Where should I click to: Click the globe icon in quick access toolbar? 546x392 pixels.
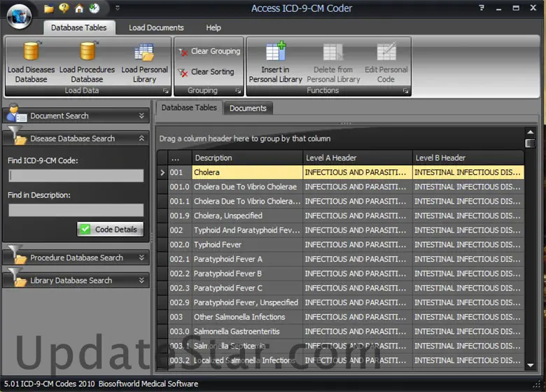94,8
